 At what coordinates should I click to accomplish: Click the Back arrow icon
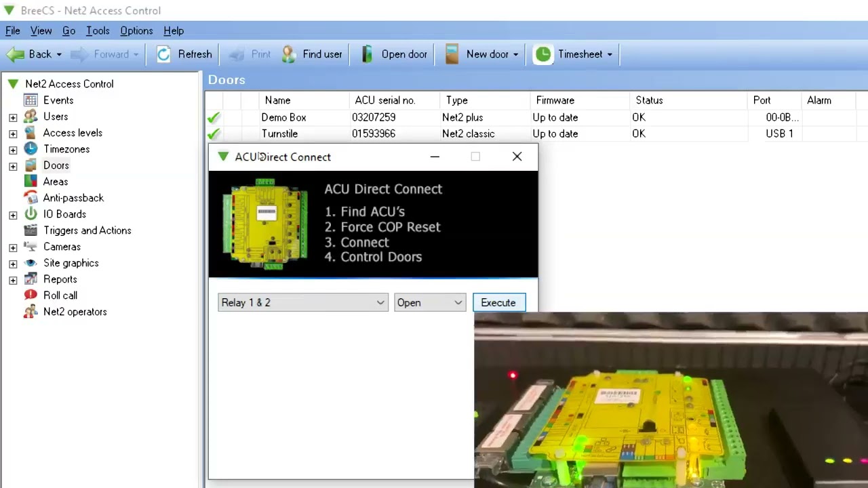(16, 54)
